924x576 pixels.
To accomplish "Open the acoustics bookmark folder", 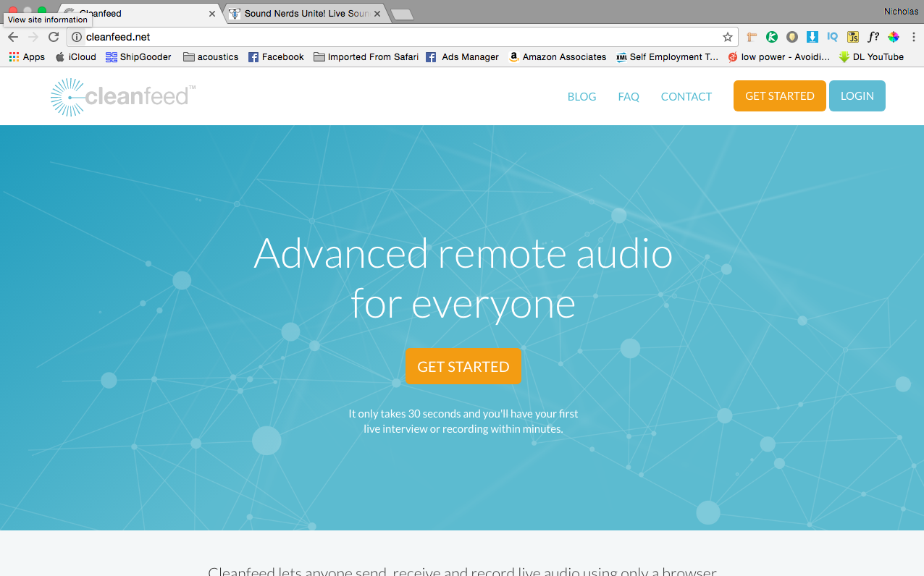I will [210, 56].
